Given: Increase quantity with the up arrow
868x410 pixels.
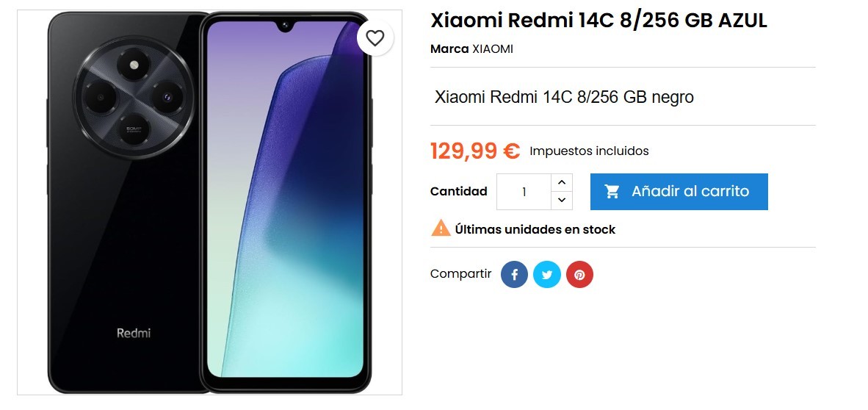Looking at the screenshot, I should 561,182.
